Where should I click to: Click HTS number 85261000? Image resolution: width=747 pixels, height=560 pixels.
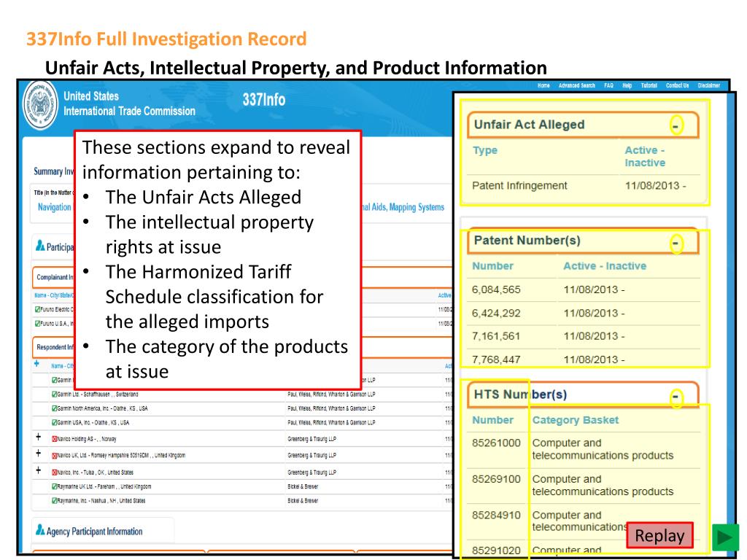click(496, 443)
